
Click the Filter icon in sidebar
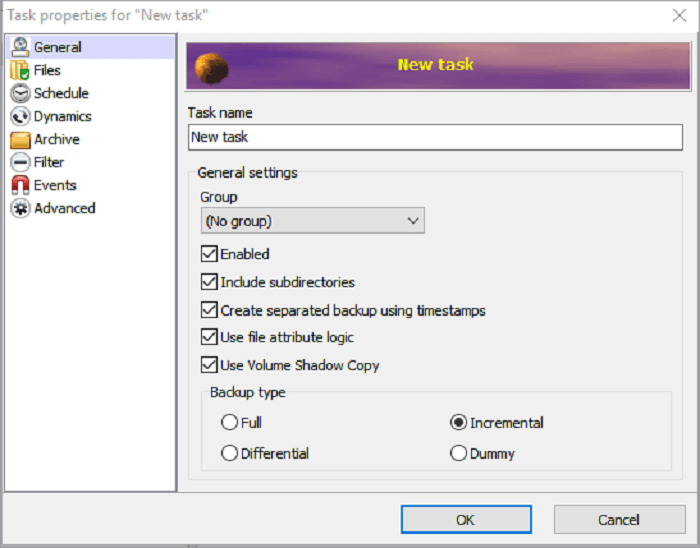19,162
